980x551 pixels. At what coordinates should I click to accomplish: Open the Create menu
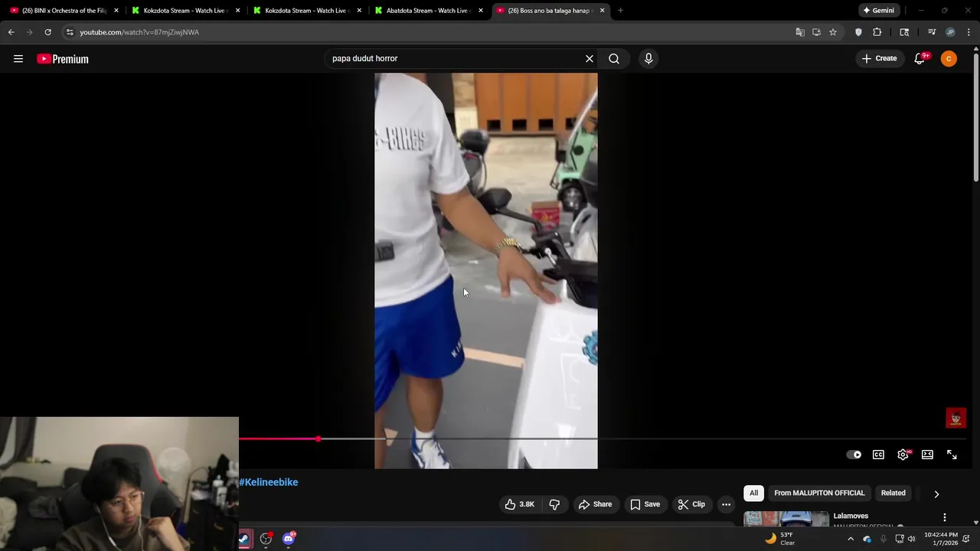879,58
